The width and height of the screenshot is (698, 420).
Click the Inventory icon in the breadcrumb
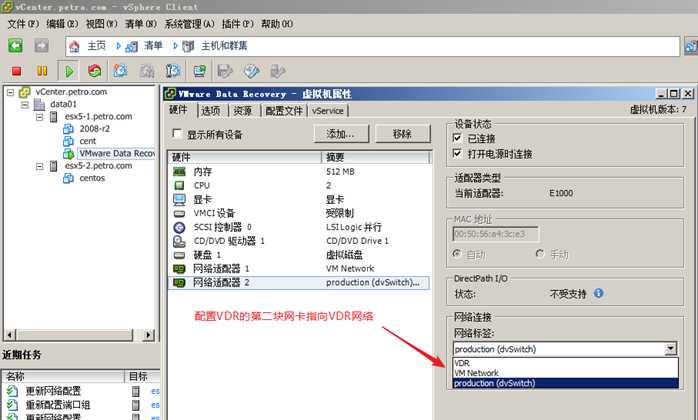[131, 46]
